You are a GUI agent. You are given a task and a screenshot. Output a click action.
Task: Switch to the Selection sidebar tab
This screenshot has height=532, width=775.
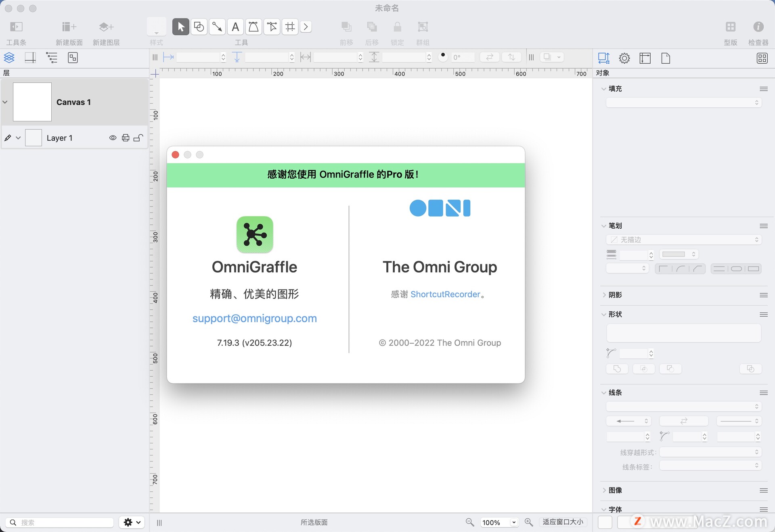tap(73, 58)
